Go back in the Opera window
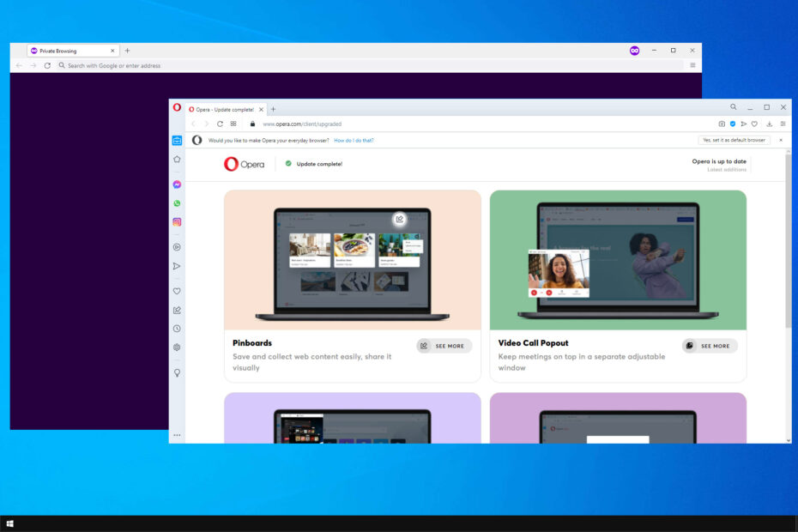Image resolution: width=798 pixels, height=532 pixels. [x=193, y=124]
